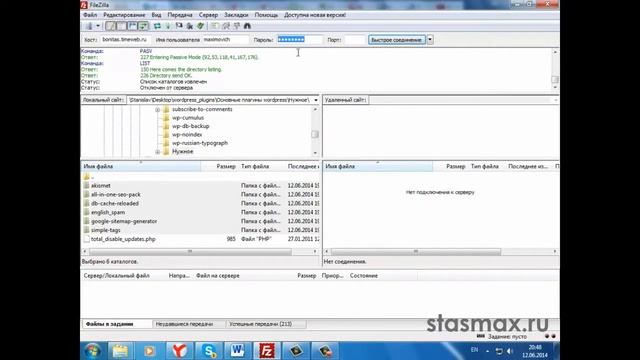The image size is (640, 360).
Task: Open the directory listing filters dialog
Action: [x=215, y=26]
